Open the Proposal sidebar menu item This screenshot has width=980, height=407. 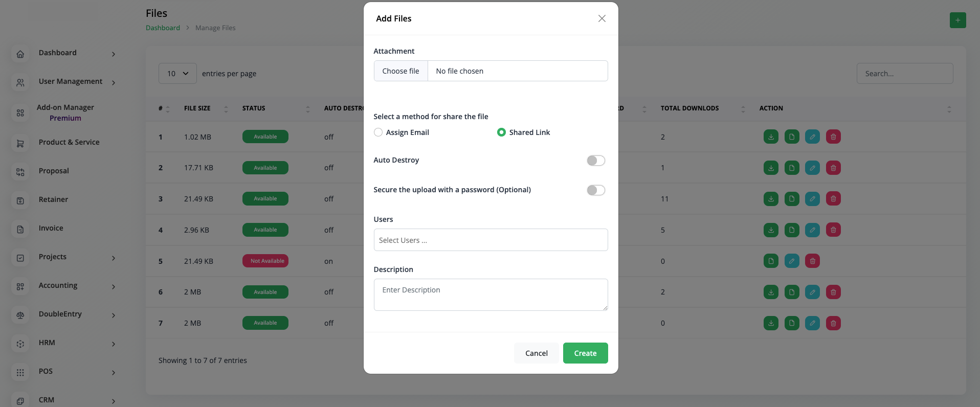pos(54,171)
